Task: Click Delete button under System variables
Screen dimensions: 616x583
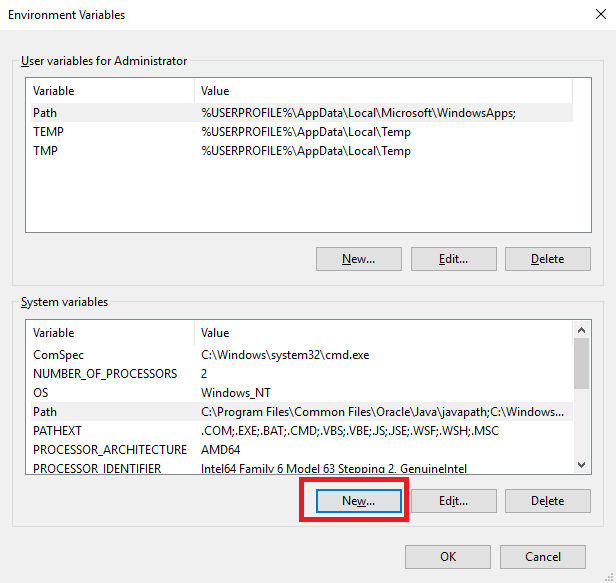Action: coord(548,501)
